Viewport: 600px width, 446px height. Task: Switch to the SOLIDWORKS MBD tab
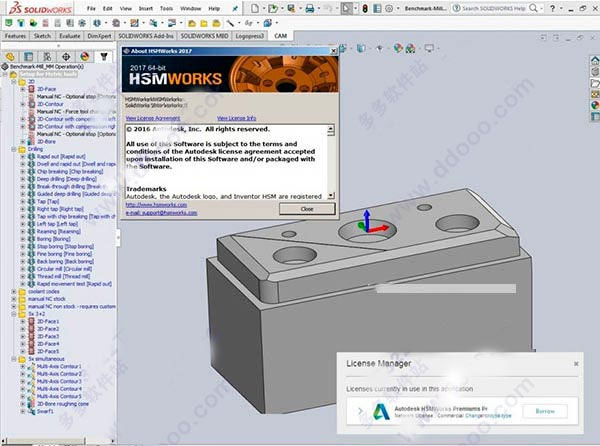(204, 36)
